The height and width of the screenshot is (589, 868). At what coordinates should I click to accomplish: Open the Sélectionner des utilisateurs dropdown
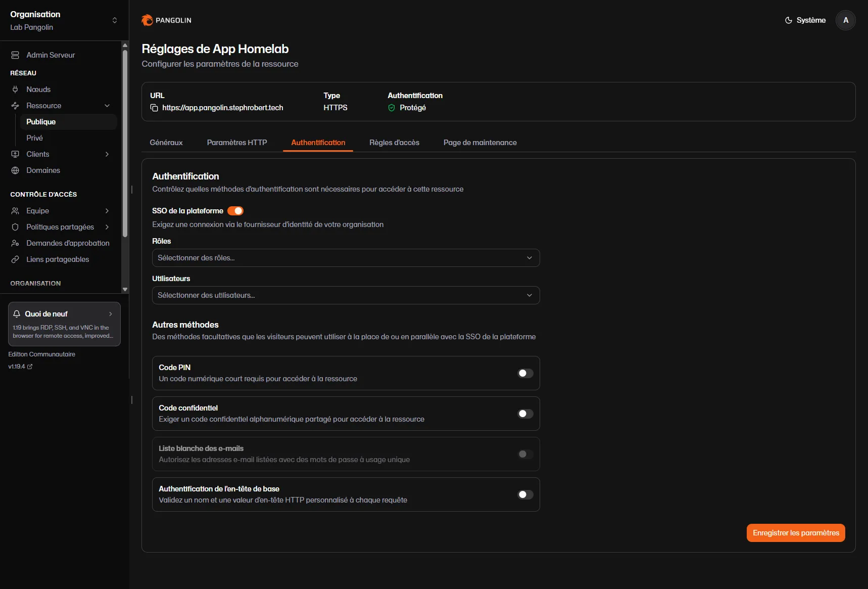[346, 295]
